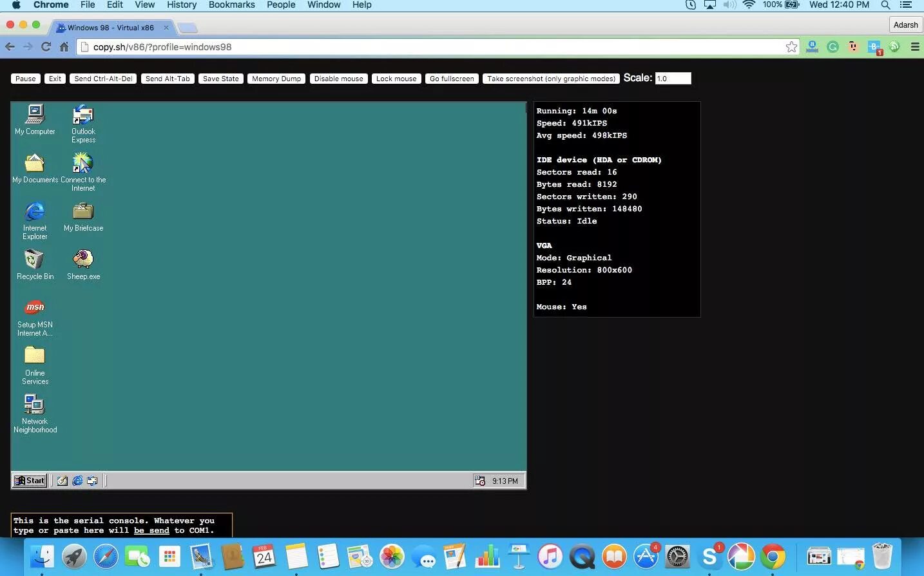Open the Help menu in menu bar

[x=361, y=5]
